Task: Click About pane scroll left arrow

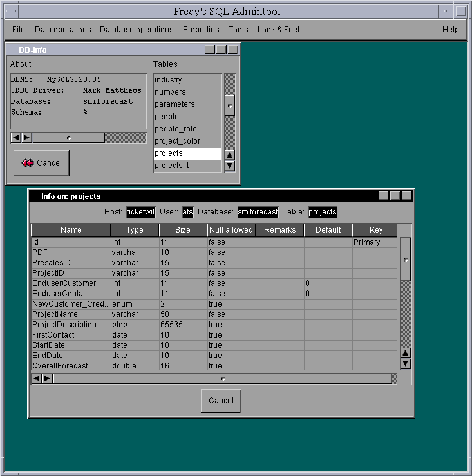Action: [x=16, y=138]
